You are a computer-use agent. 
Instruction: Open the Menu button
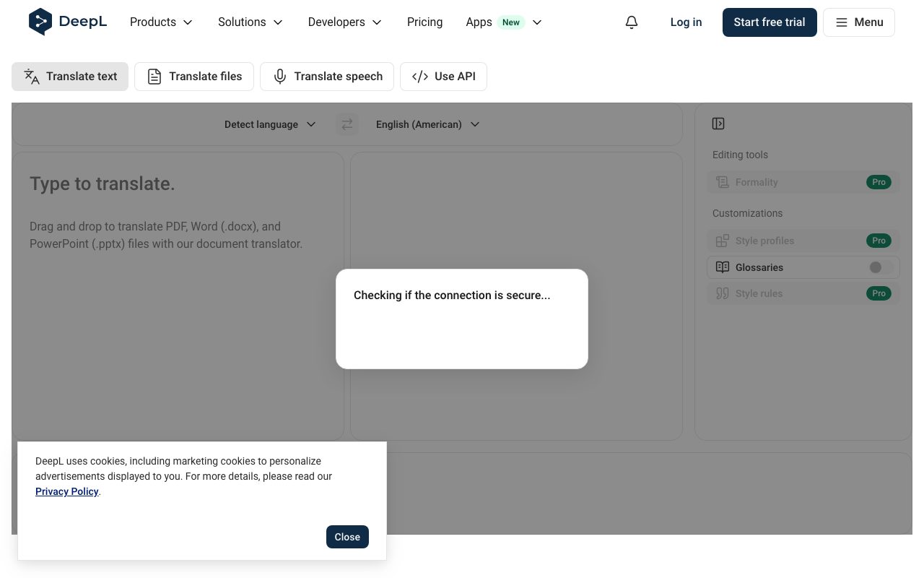859,22
